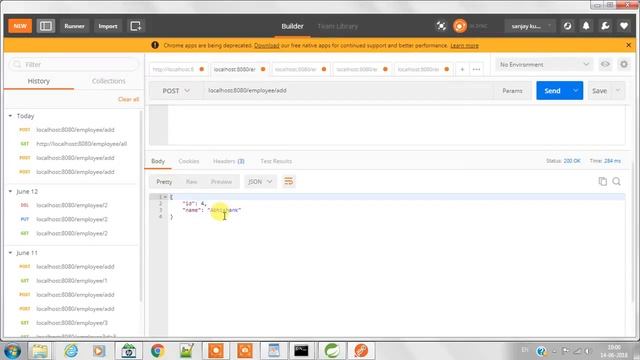Open the Save dropdown arrow
640x360 pixels.
coord(618,91)
